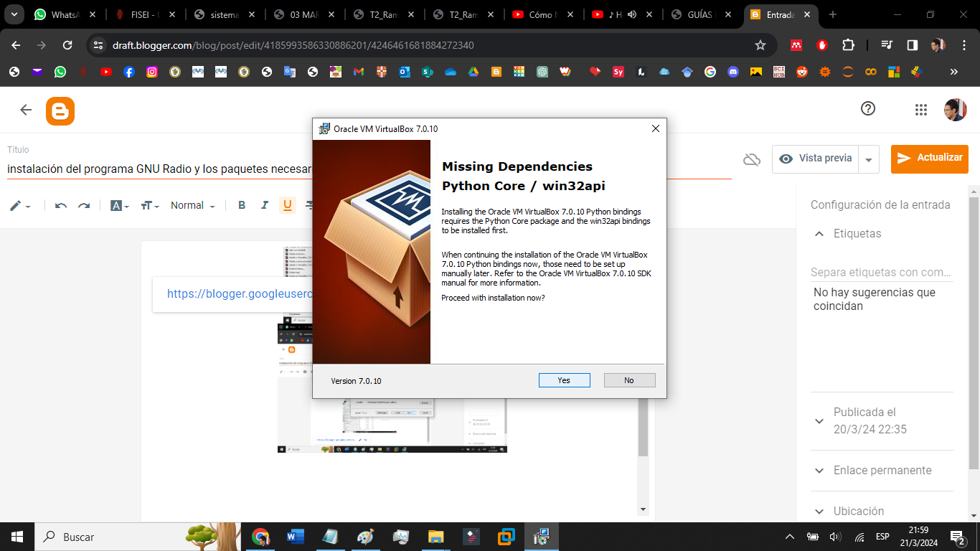Click the address bar URL

(x=293, y=45)
